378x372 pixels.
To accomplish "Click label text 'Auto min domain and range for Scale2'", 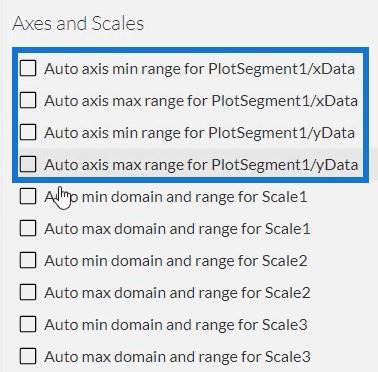I will 176,261.
